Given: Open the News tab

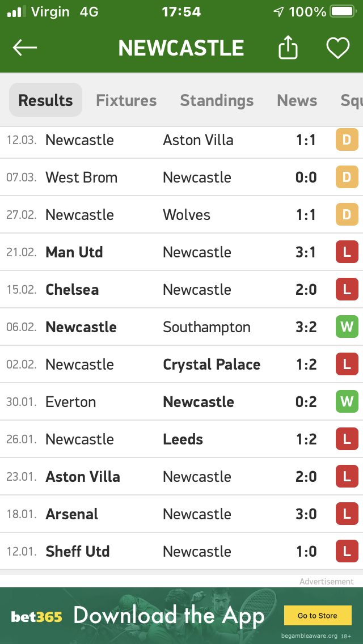Looking at the screenshot, I should [x=297, y=100].
